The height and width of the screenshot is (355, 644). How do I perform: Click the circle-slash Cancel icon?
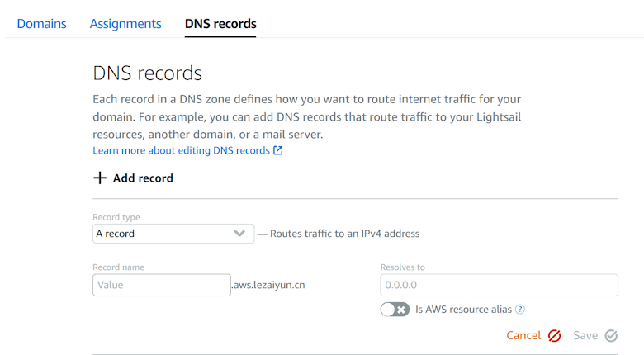(x=555, y=335)
